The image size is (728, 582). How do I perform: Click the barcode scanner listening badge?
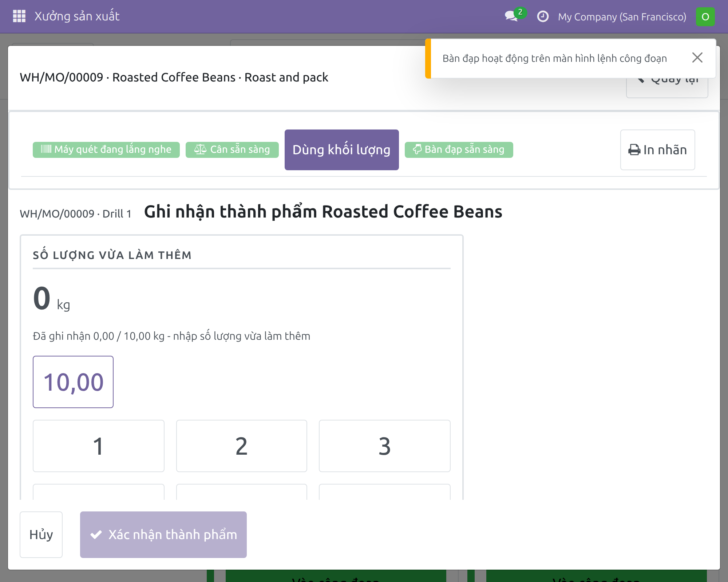pyautogui.click(x=106, y=150)
